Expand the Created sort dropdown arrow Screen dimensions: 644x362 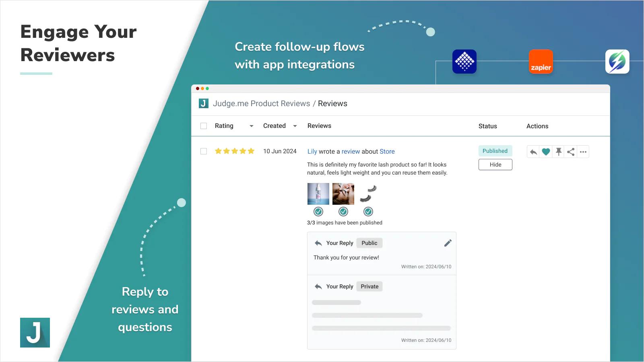[295, 126]
